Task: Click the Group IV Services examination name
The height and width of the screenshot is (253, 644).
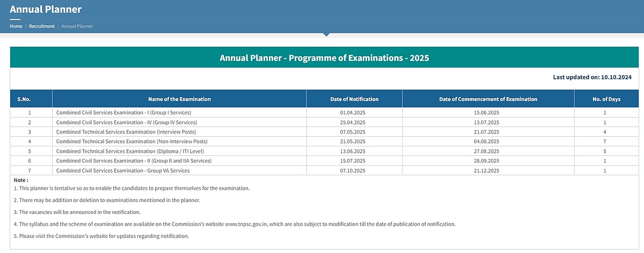Action: [x=127, y=122]
